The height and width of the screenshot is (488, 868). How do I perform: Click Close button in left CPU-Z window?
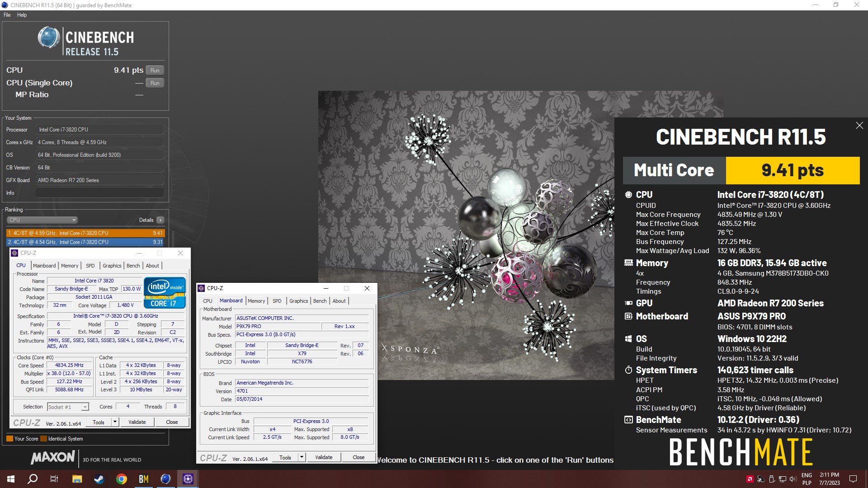click(172, 422)
